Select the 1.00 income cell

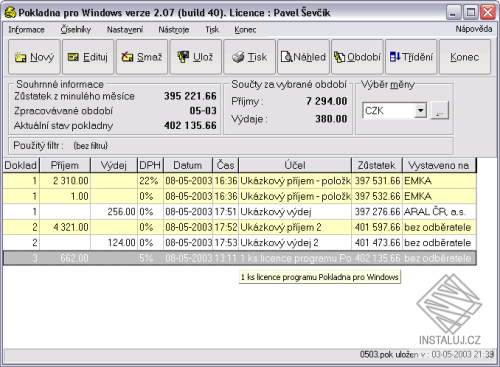[x=65, y=196]
